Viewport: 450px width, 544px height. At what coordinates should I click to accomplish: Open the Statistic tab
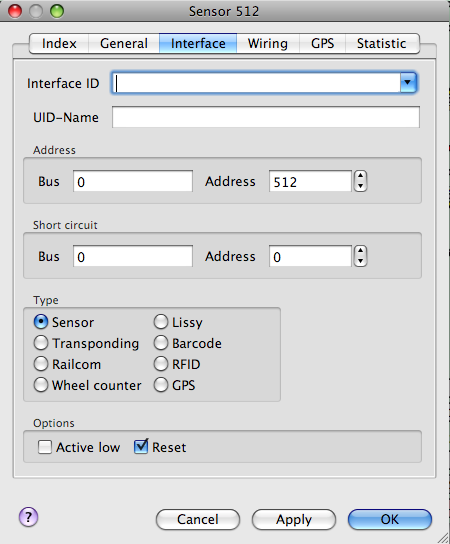point(382,43)
